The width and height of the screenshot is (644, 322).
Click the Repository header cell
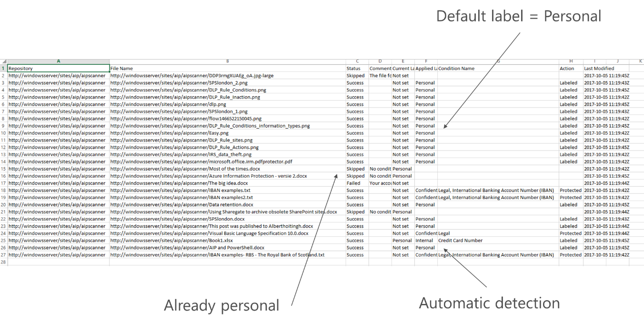point(58,69)
